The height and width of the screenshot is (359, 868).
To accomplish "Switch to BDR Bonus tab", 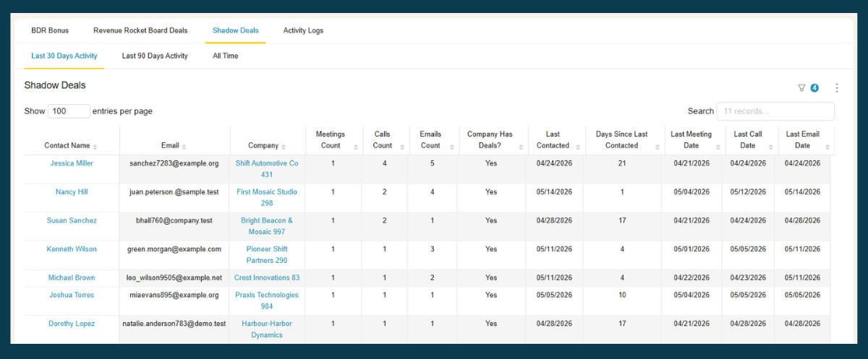I will (50, 30).
